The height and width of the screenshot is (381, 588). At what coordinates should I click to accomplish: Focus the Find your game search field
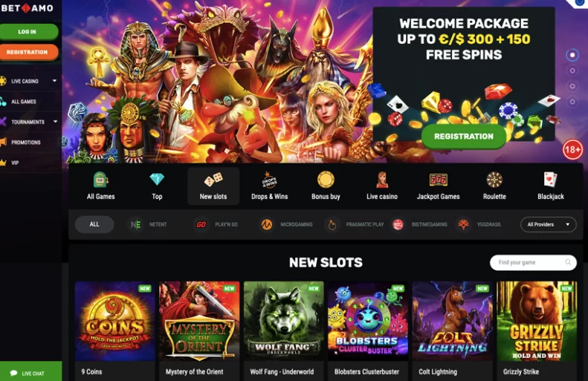(533, 263)
